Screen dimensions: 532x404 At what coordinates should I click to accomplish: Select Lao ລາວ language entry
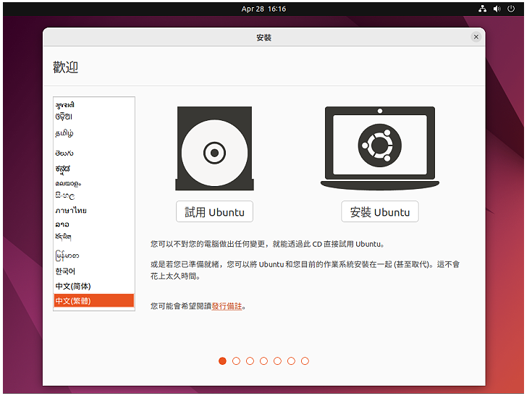94,224
